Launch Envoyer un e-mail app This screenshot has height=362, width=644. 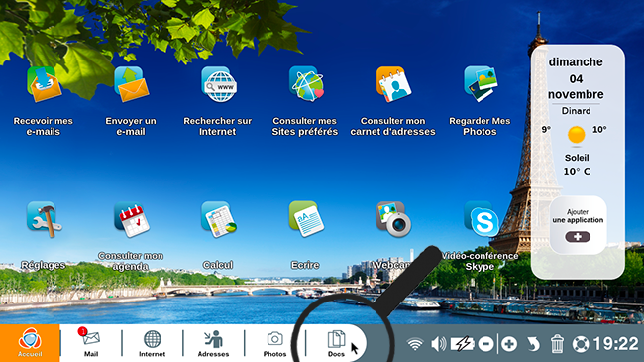(x=131, y=84)
